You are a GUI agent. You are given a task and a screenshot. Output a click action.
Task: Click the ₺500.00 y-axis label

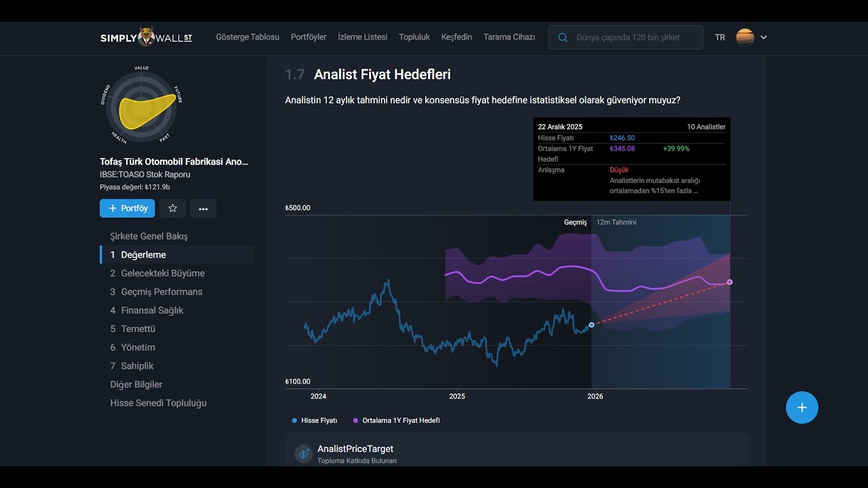pos(298,208)
